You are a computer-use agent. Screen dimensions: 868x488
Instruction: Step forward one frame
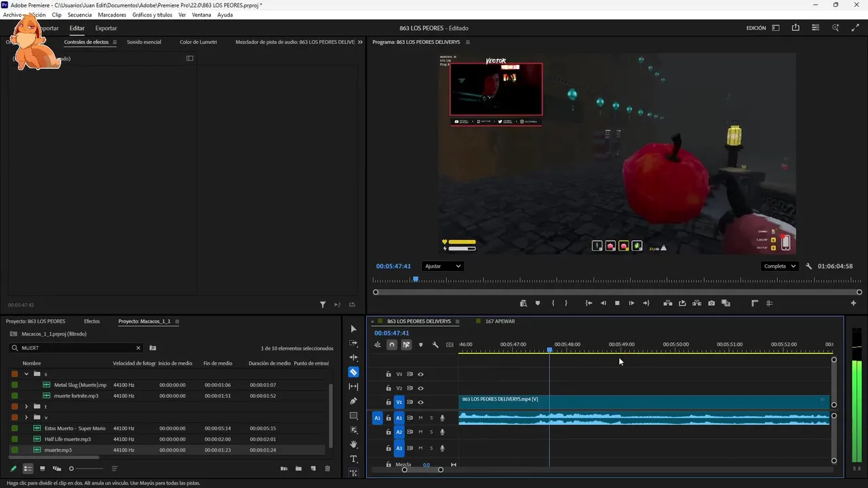pos(631,303)
